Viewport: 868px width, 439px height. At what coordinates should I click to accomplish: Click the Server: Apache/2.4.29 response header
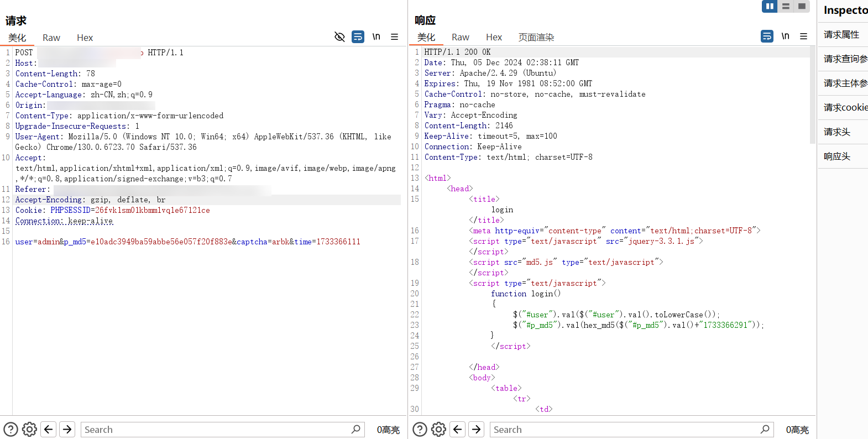pyautogui.click(x=490, y=73)
